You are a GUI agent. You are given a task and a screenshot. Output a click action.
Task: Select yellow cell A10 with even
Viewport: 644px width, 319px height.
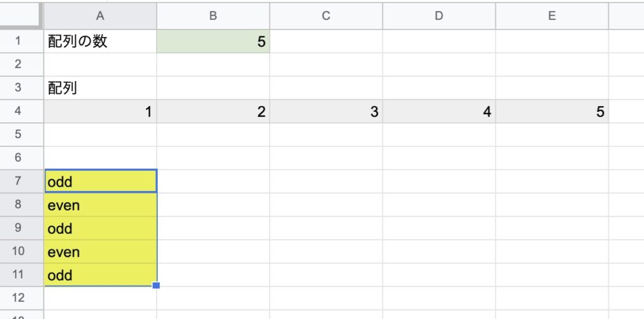tap(100, 251)
